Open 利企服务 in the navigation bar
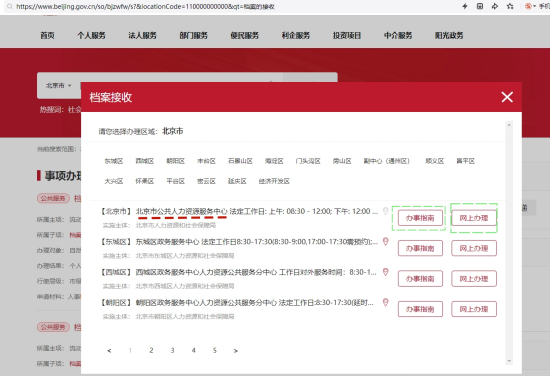550x376 pixels. [x=296, y=35]
